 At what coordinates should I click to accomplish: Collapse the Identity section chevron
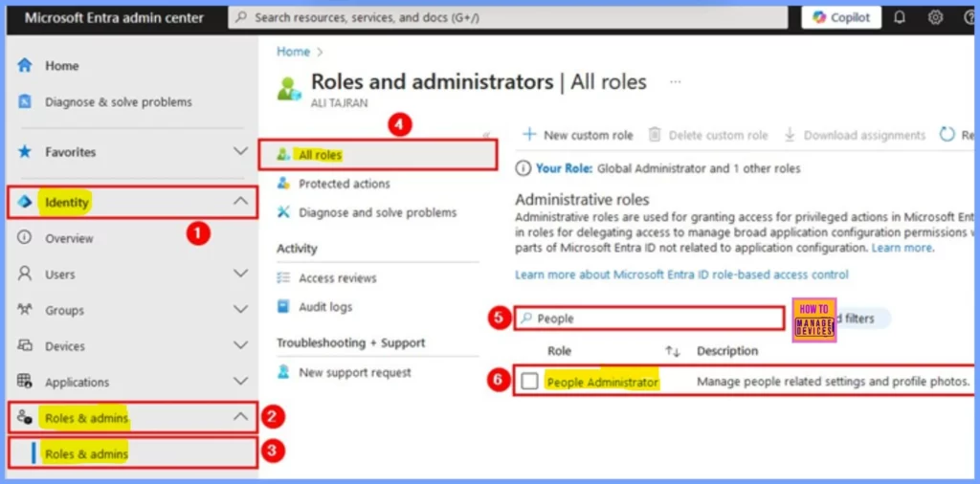(240, 202)
